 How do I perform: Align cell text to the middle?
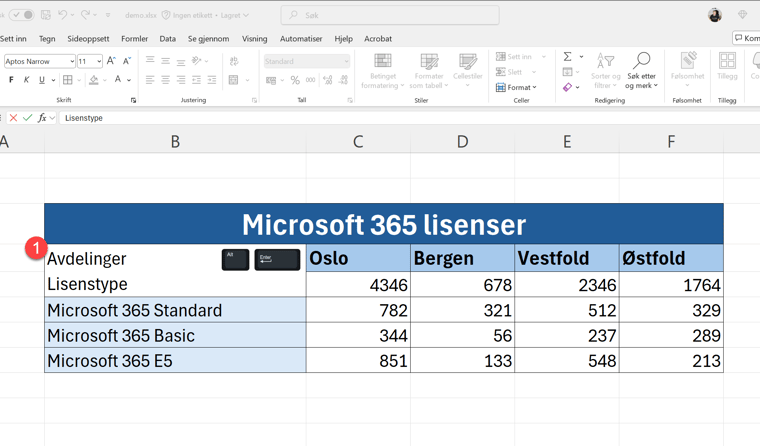pyautogui.click(x=166, y=61)
